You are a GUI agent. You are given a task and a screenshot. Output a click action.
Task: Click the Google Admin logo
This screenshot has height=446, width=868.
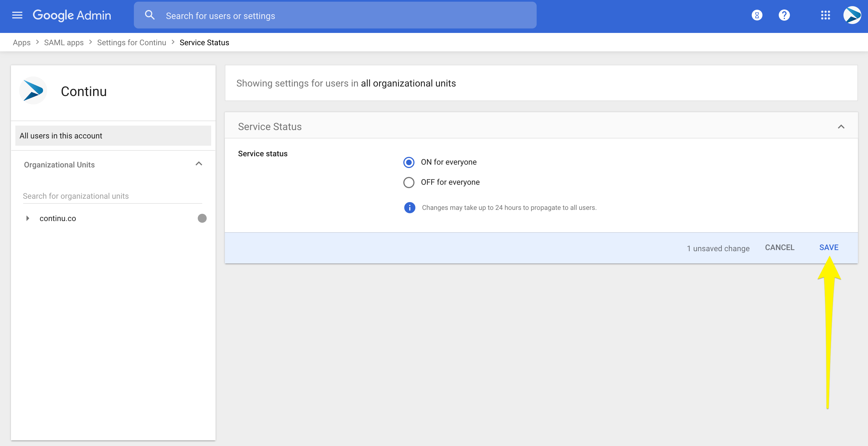pos(72,15)
